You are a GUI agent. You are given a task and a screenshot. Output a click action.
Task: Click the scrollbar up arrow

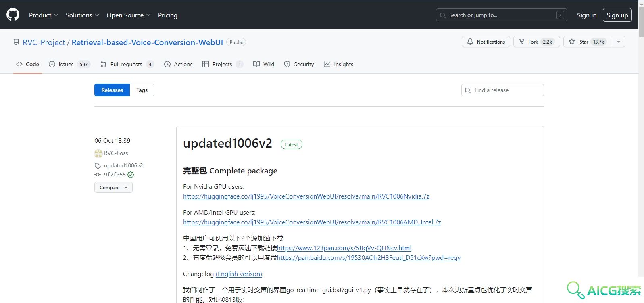pyautogui.click(x=641, y=3)
